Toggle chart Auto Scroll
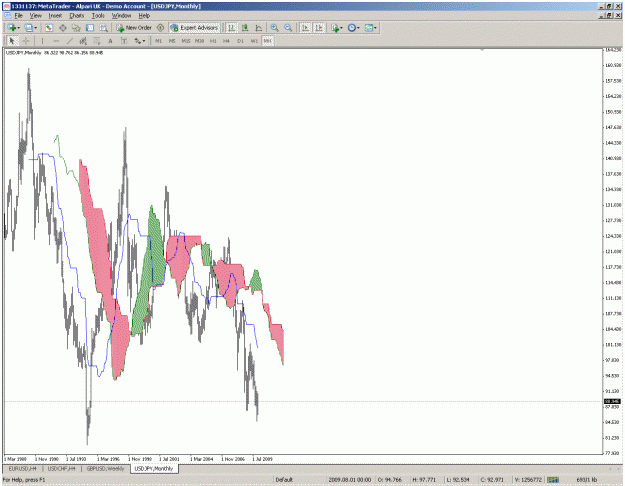The width and height of the screenshot is (625, 486). 305,28
